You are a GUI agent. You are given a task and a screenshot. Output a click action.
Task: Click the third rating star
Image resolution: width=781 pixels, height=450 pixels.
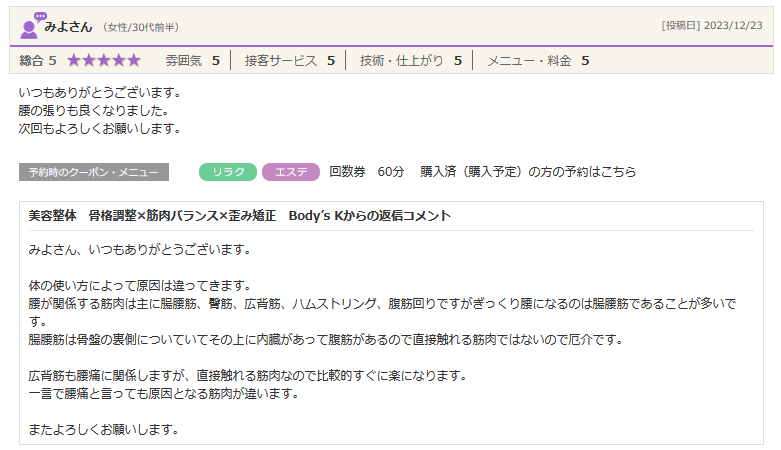[104, 61]
